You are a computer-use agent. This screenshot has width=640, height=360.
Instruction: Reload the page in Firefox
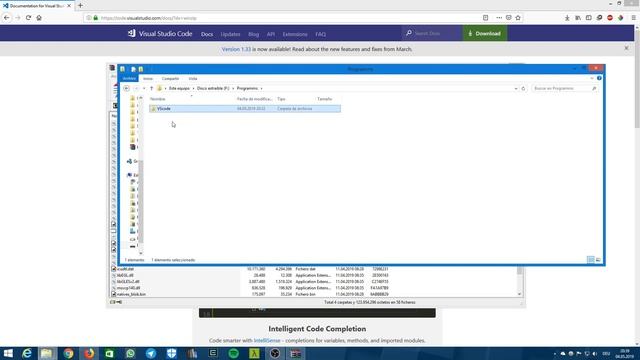[x=28, y=18]
